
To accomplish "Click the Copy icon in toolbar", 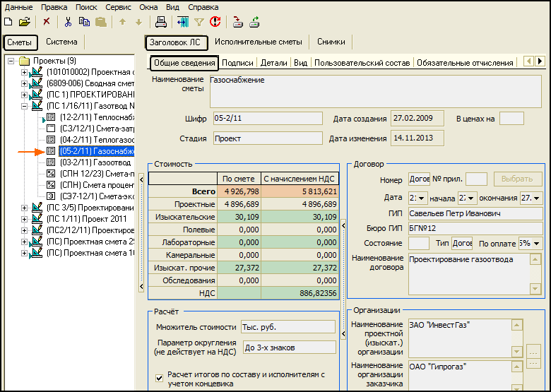I will [x=84, y=22].
